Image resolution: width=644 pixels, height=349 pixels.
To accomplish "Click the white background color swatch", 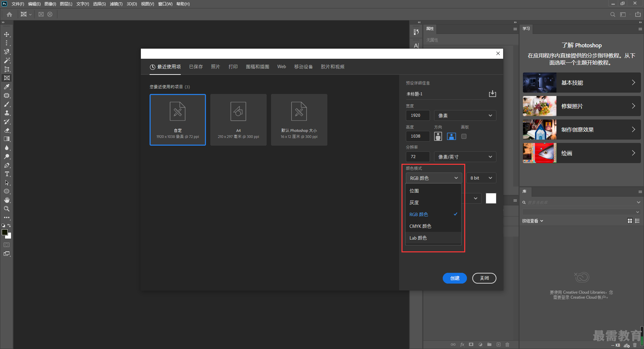I will (491, 198).
